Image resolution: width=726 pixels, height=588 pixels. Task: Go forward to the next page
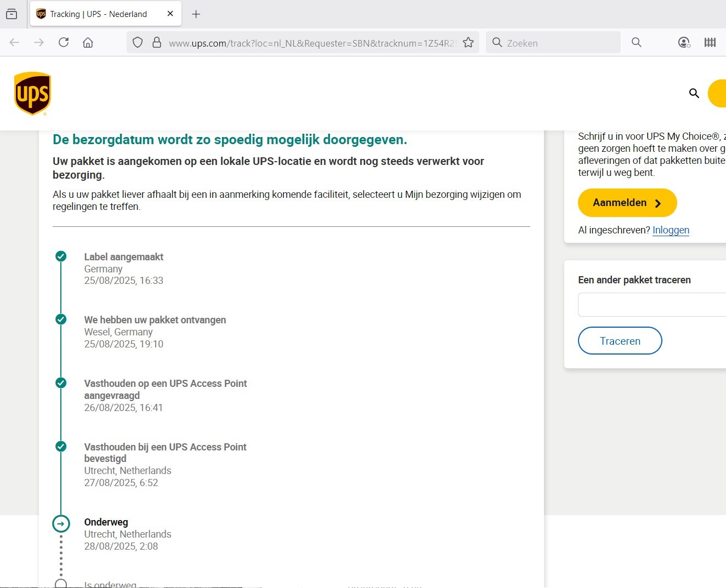click(x=38, y=42)
